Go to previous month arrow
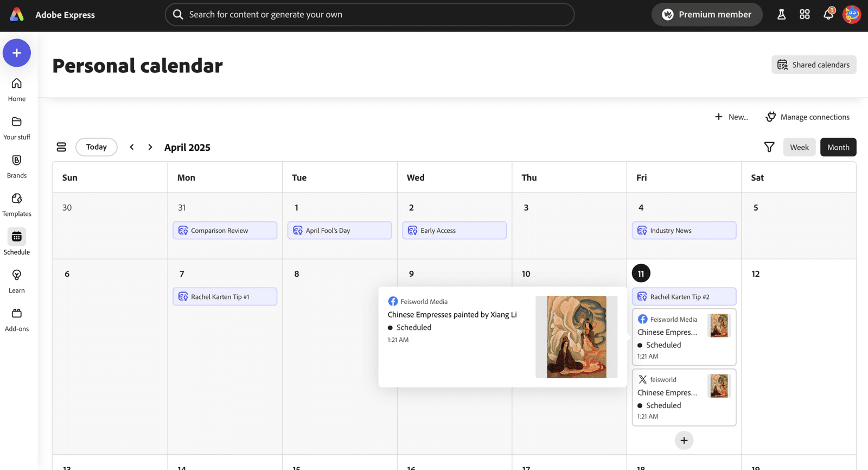 tap(132, 147)
